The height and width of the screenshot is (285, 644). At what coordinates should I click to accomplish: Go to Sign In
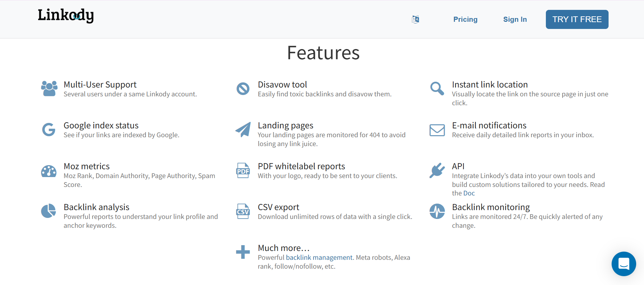[x=515, y=19]
